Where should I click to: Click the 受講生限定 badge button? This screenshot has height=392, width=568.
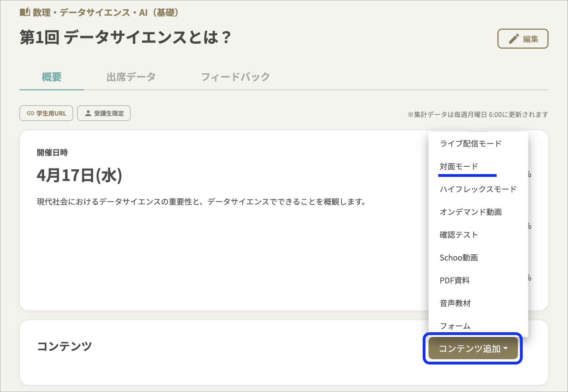click(104, 113)
